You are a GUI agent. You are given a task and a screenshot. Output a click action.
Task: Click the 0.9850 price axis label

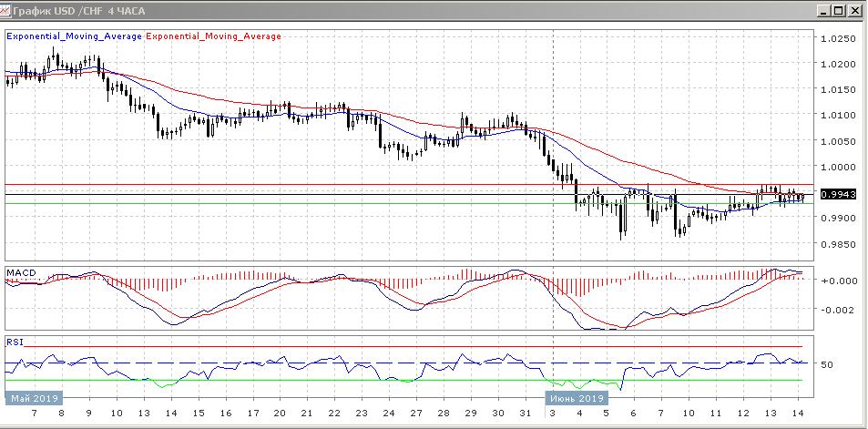[837, 244]
